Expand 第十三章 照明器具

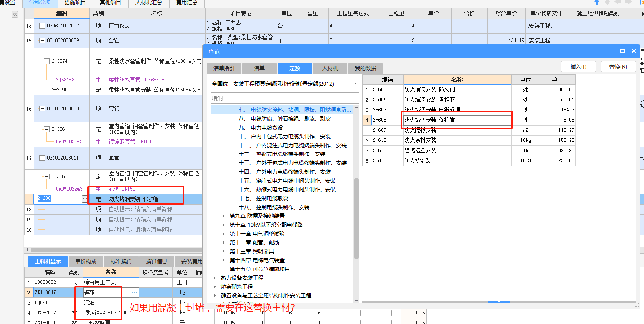pyautogui.click(x=224, y=252)
